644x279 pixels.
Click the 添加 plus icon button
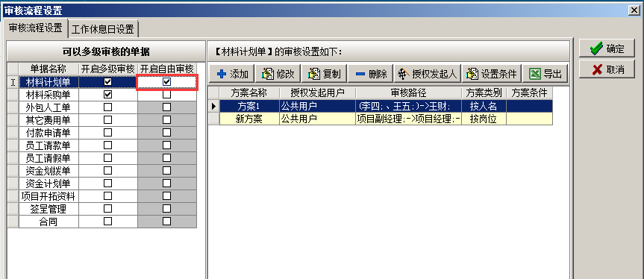(232, 74)
